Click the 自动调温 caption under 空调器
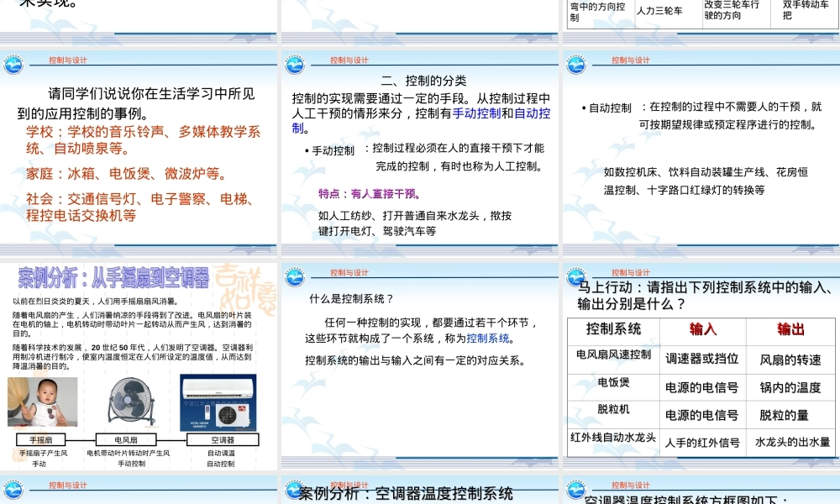840x504 pixels. pos(221,453)
